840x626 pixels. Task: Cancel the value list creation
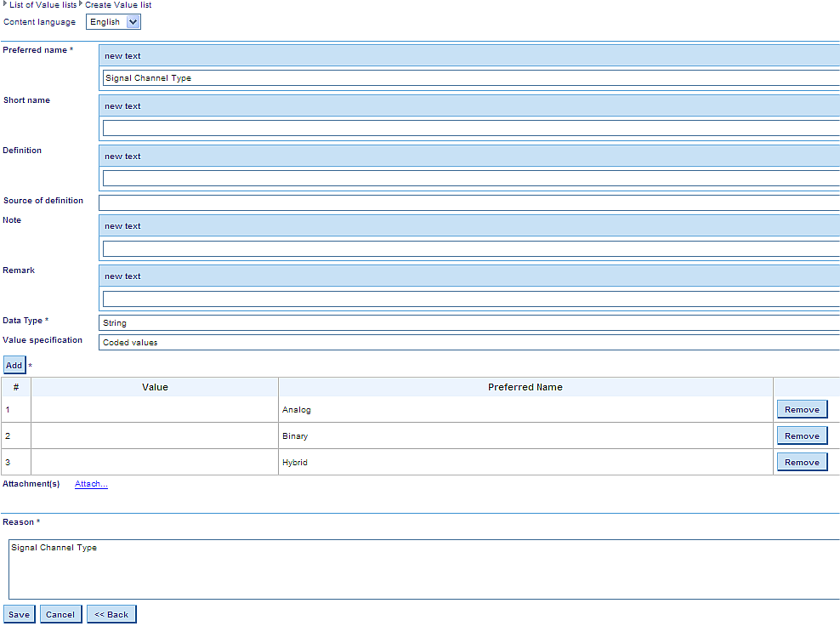click(x=60, y=614)
